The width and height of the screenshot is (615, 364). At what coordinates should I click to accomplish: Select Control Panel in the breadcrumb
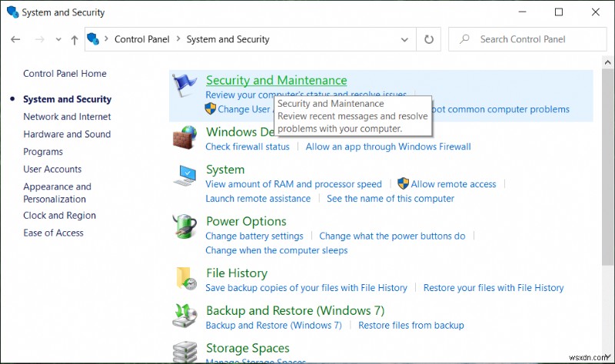click(142, 39)
